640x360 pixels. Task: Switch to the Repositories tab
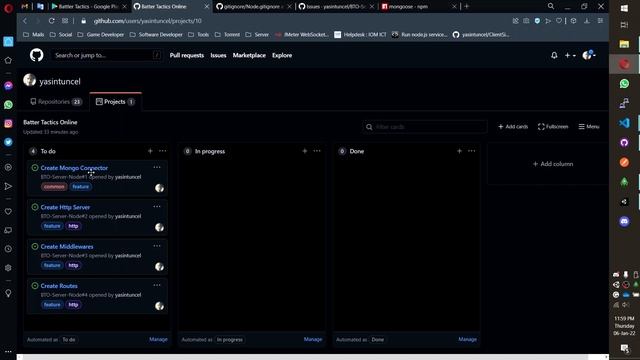[56, 102]
